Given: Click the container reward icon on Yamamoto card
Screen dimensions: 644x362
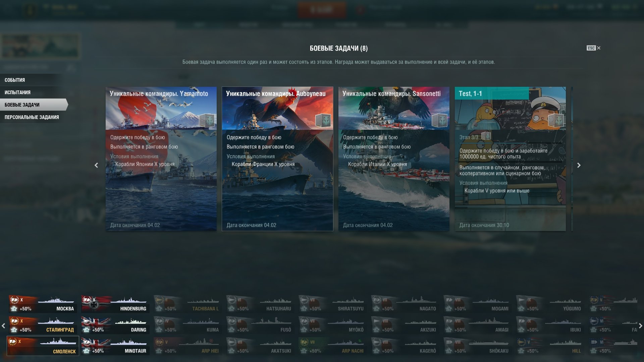Looking at the screenshot, I should coord(207,120).
